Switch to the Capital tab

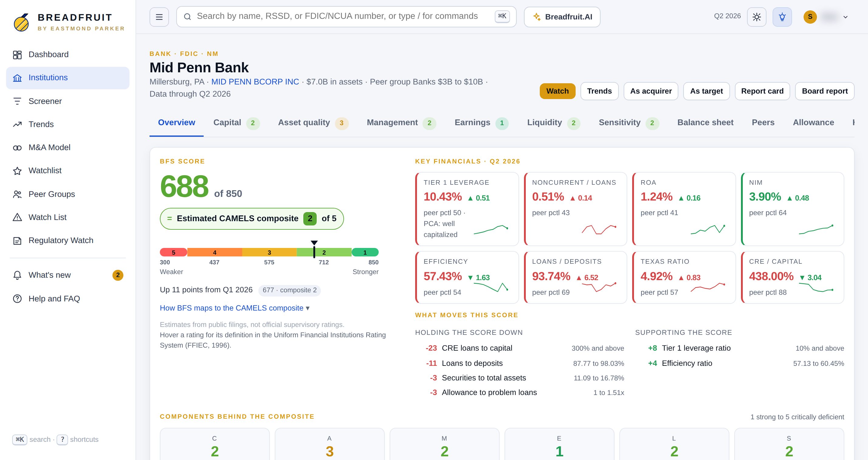tap(236, 122)
